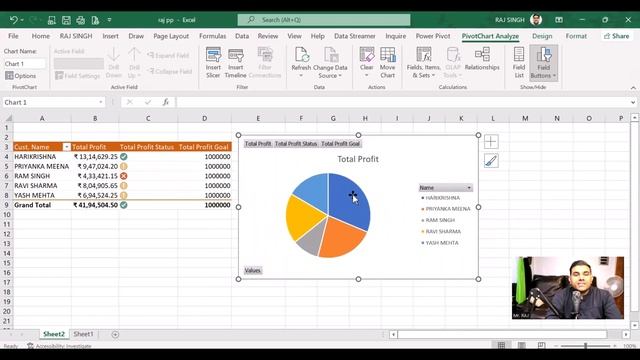640x360 pixels.
Task: Open the Format ribbon tab
Action: pyautogui.click(x=576, y=36)
